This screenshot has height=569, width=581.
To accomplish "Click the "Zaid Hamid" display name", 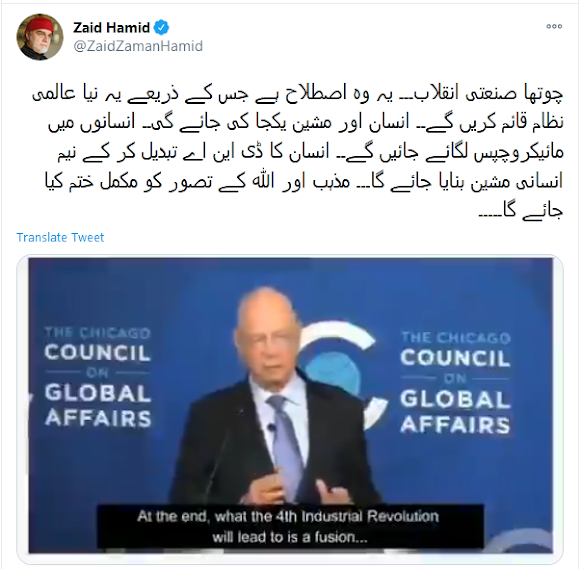I will pos(111,27).
